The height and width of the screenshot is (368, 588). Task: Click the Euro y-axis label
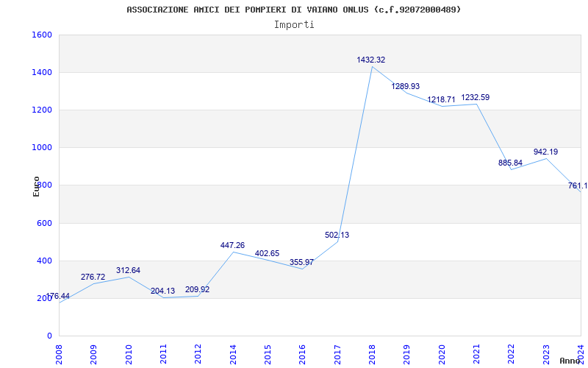[36, 187]
